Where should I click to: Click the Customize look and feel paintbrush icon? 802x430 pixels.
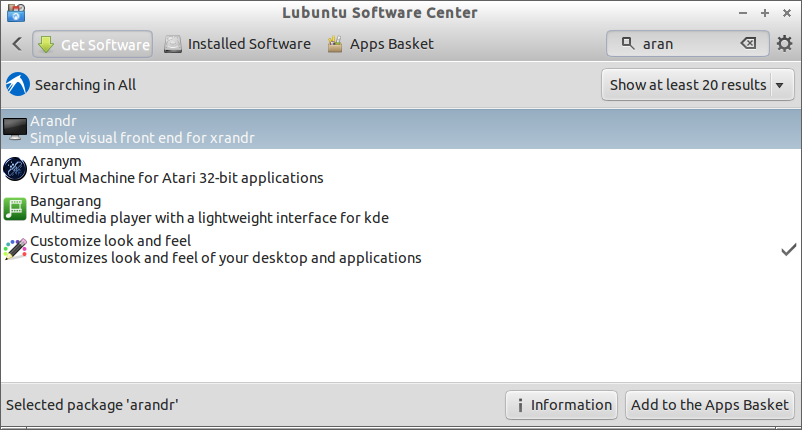[x=15, y=249]
